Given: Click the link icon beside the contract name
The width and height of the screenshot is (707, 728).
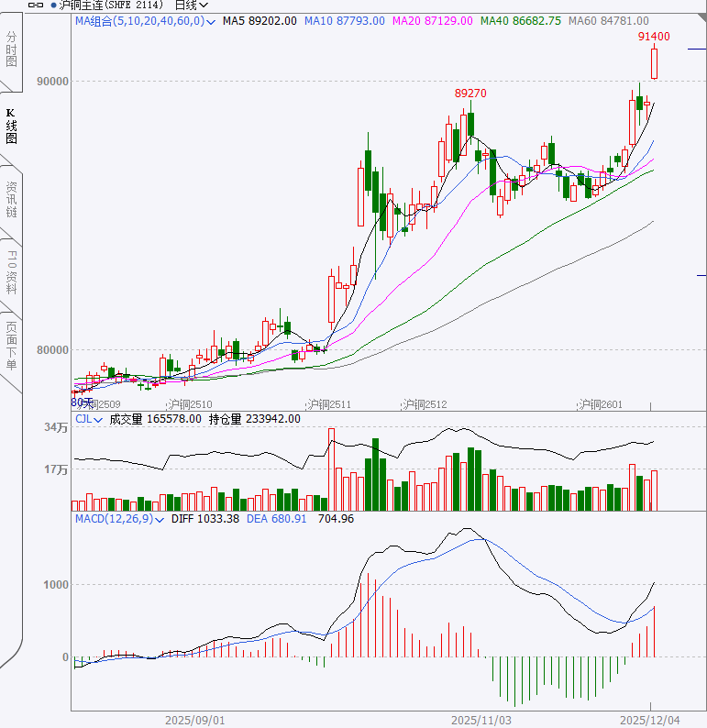Looking at the screenshot, I should coord(34,5).
